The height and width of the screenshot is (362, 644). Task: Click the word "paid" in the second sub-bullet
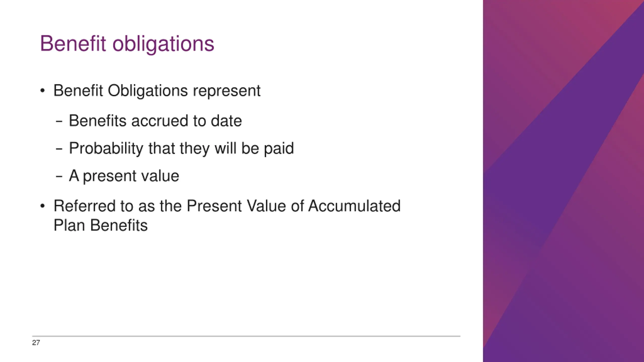279,148
